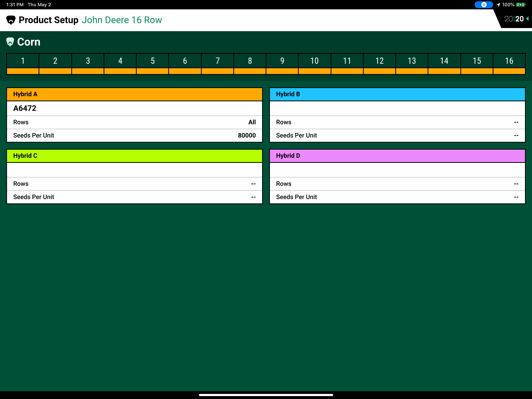Open the Hybrid B blue header
The height and width of the screenshot is (399, 532).
[397, 94]
